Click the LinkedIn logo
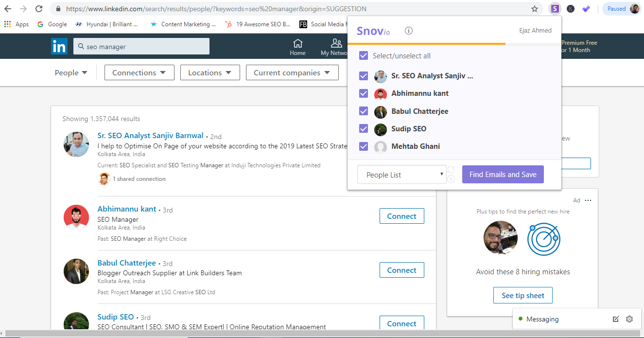 pos(59,46)
